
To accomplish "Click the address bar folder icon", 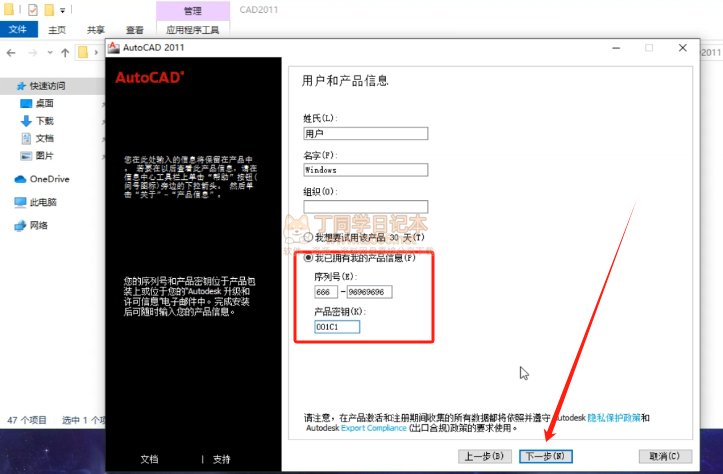I will pos(83,52).
